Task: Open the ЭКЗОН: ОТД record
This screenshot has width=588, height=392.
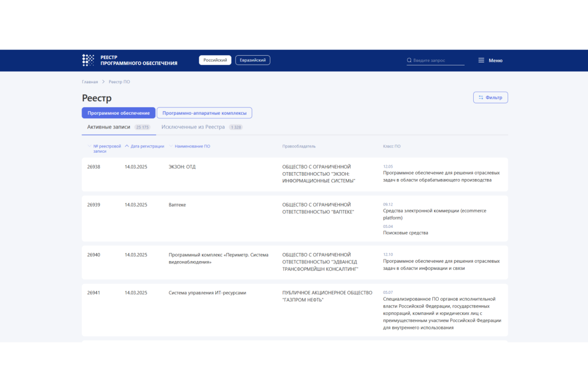Action: pos(182,167)
